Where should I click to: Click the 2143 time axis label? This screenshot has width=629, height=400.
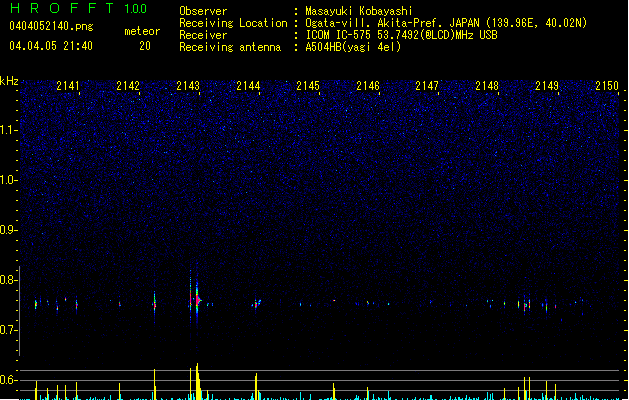point(188,86)
